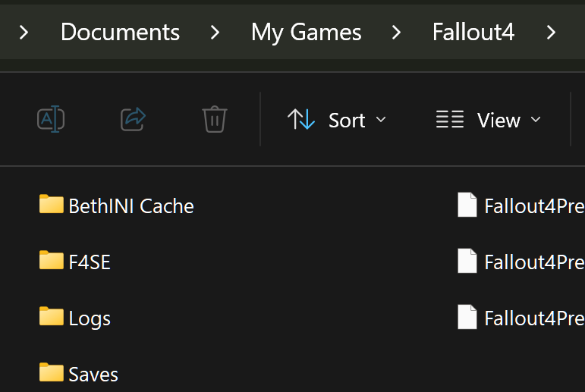Screen dimensions: 585x392
Task: Click the Share toolbar icon
Action: pyautogui.click(x=134, y=119)
